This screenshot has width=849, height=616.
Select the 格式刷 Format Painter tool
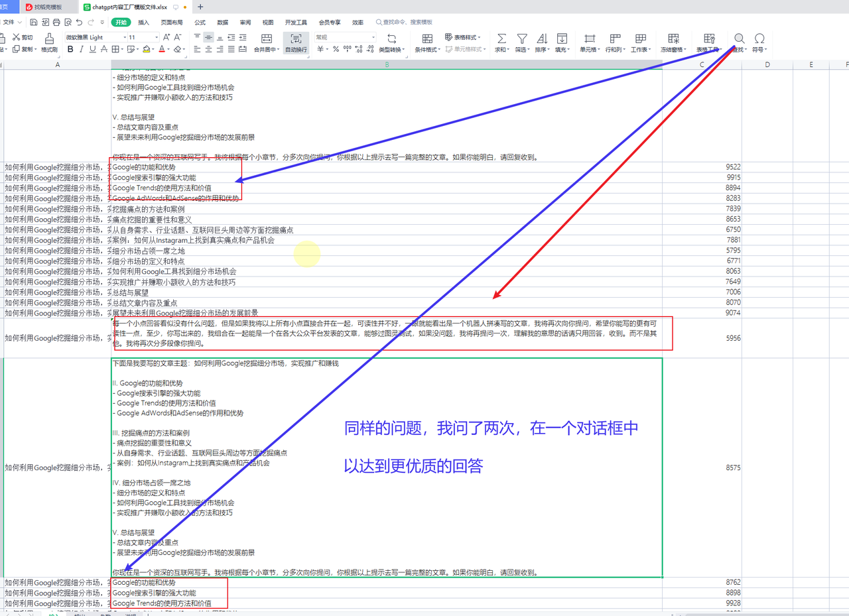[x=49, y=44]
